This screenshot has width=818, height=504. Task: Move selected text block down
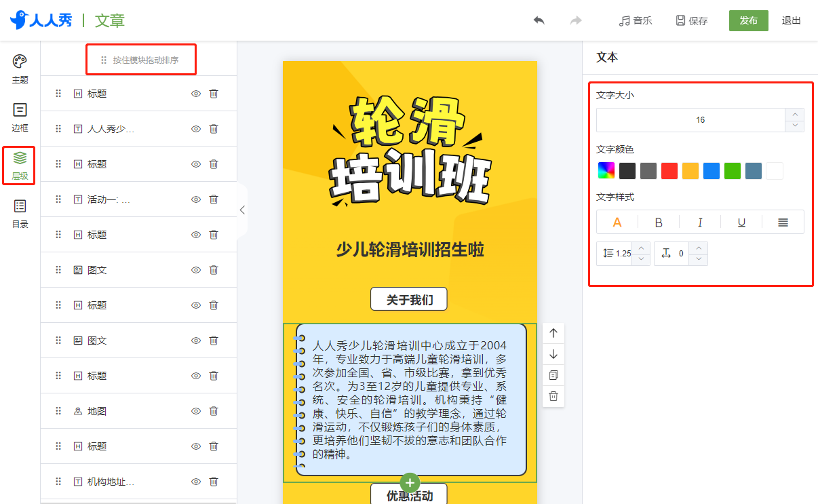(x=553, y=353)
